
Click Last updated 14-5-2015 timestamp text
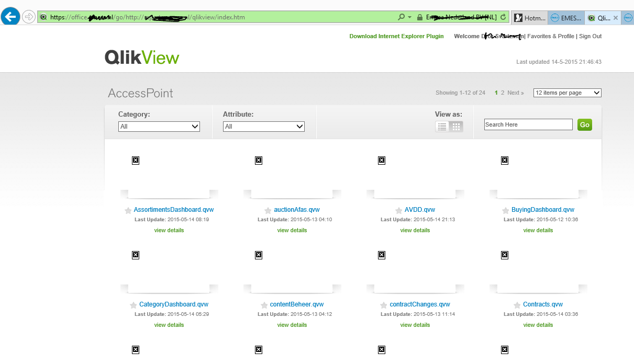point(559,62)
